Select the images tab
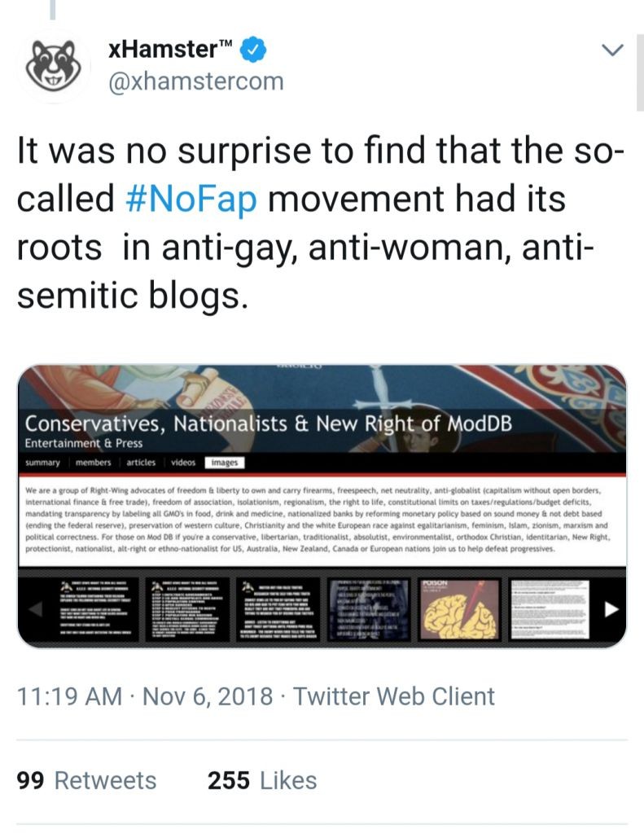The image size is (644, 834). [224, 463]
